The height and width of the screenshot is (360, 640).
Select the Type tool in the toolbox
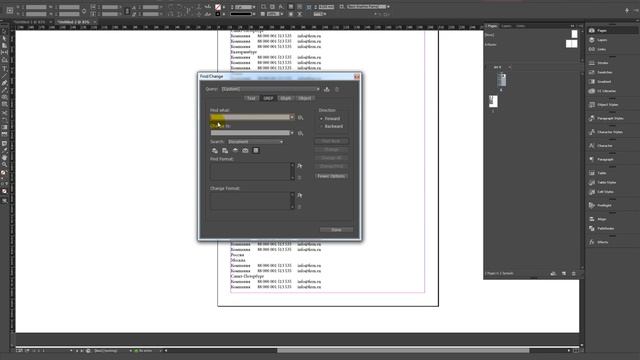point(4,68)
